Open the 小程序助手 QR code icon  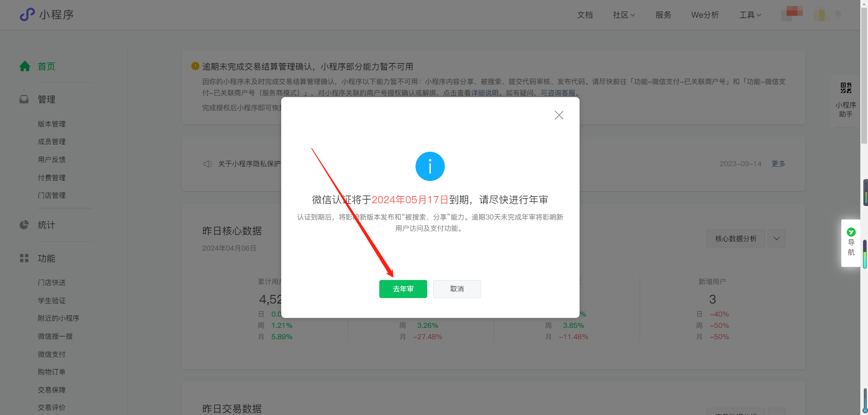(845, 88)
